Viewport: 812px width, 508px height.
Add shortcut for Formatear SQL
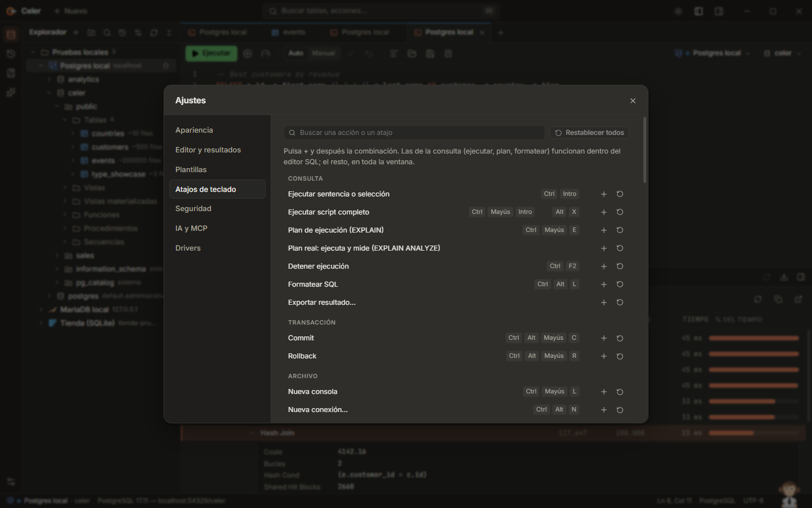click(604, 284)
